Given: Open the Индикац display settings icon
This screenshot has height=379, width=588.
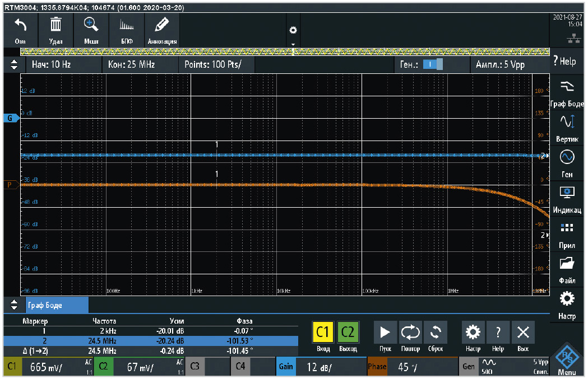Looking at the screenshot, I should click(x=567, y=199).
